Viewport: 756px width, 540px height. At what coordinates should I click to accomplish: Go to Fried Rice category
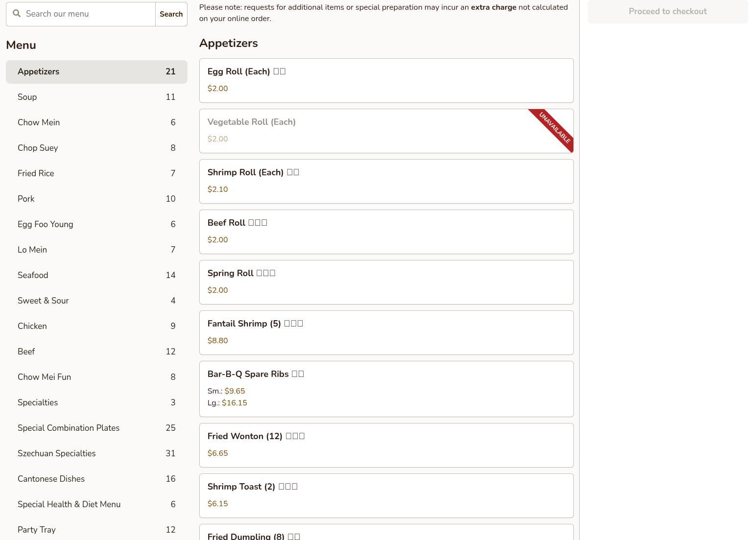click(x=96, y=173)
